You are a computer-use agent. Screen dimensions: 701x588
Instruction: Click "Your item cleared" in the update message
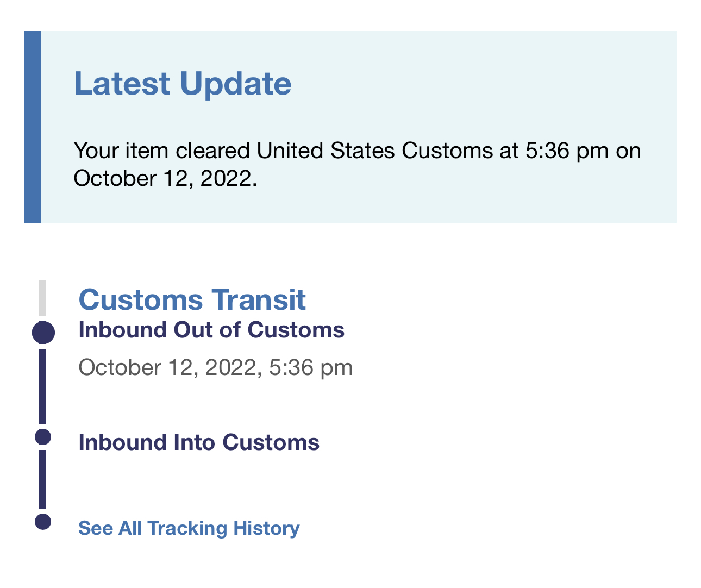[162, 151]
